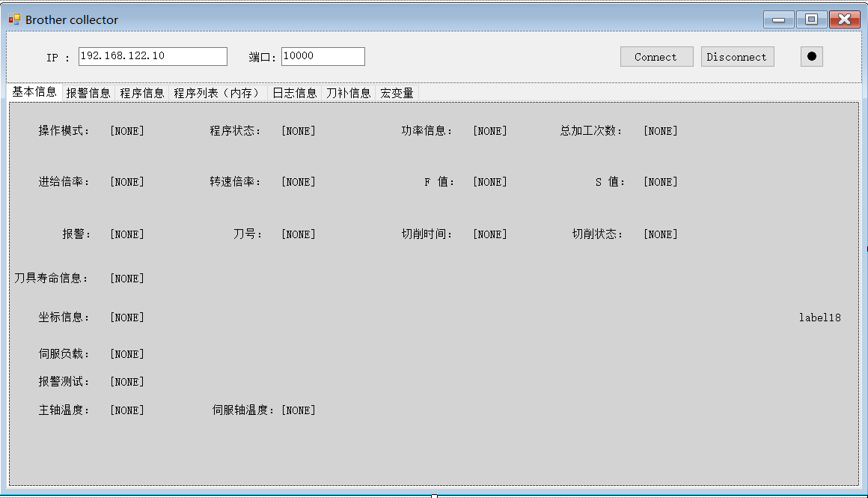Click the 报警测试 [NONE] value

(126, 381)
